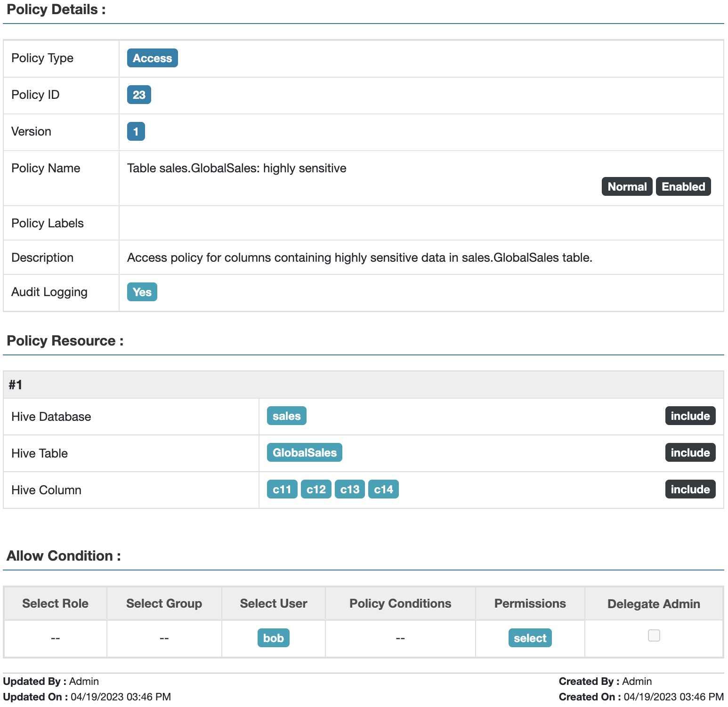Click include badge for Hive Database

[x=690, y=416]
